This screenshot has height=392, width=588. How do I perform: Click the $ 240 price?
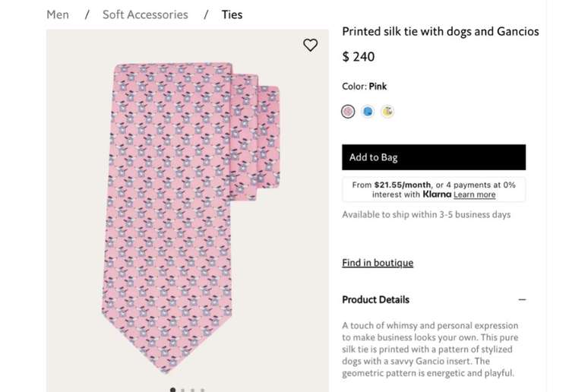(359, 57)
